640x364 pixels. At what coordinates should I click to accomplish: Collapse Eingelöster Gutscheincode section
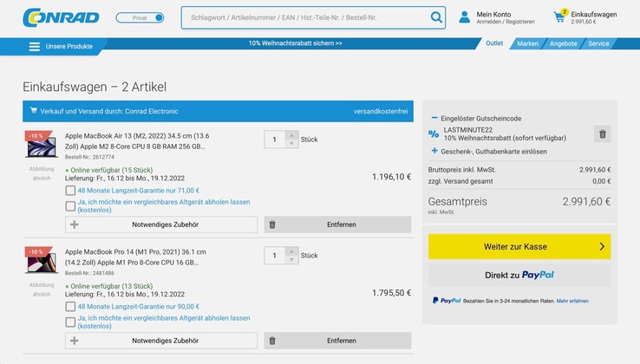476,119
